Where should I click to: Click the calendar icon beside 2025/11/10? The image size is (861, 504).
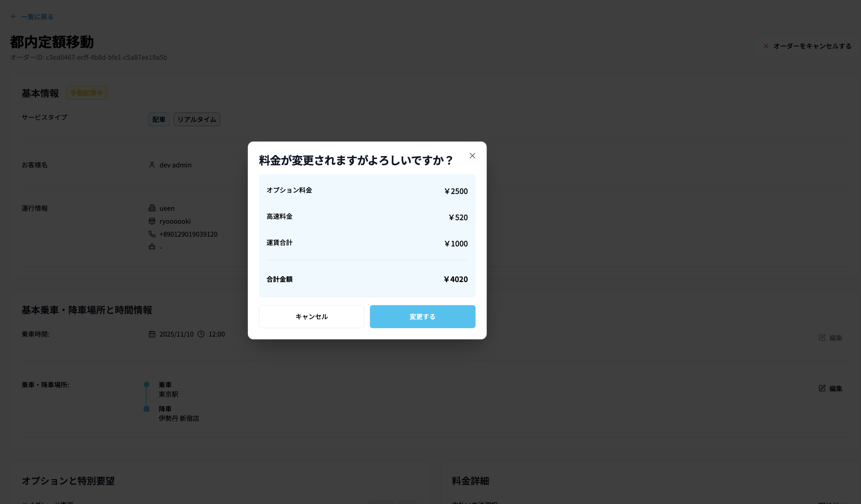152,334
